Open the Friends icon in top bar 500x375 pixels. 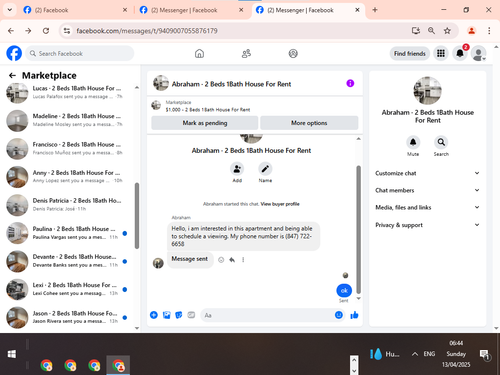[x=246, y=53]
